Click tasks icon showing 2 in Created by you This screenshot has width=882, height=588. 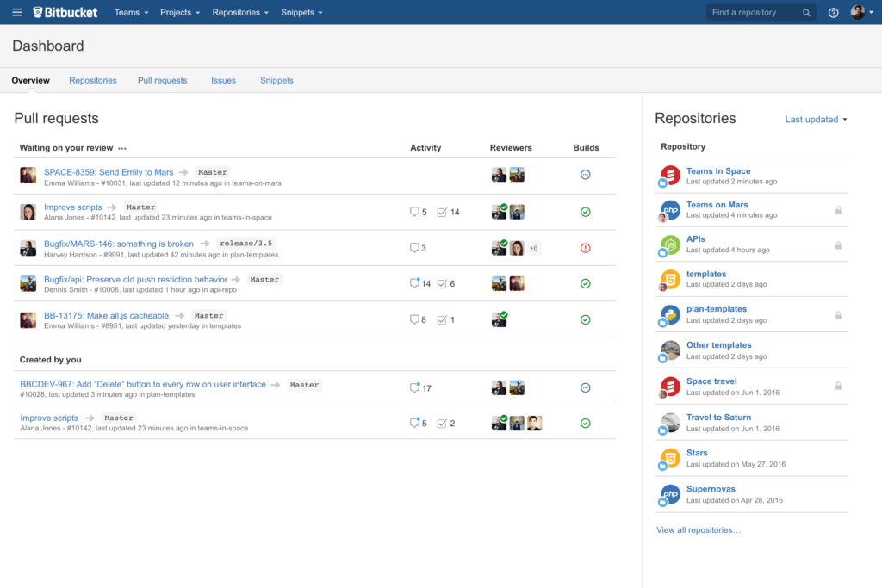coord(442,424)
